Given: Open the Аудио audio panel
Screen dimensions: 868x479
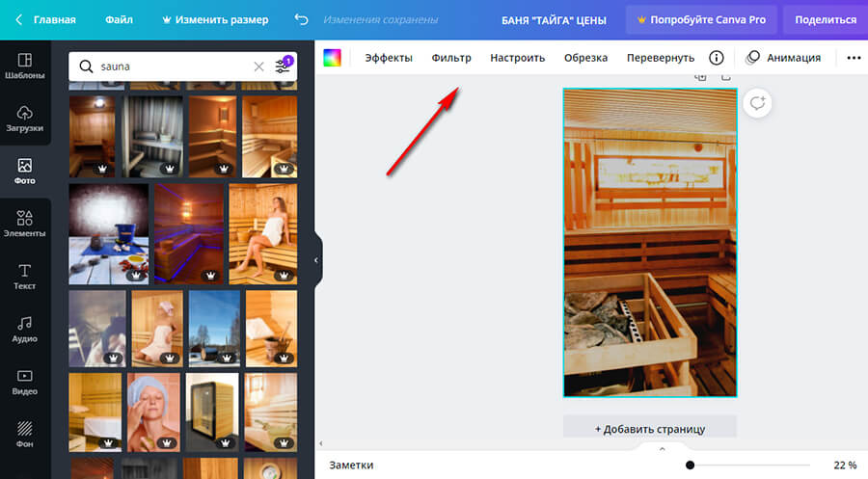Looking at the screenshot, I should point(25,328).
